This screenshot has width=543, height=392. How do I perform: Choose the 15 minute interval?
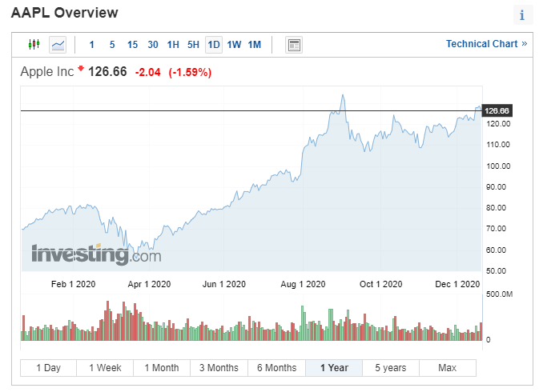pos(132,44)
